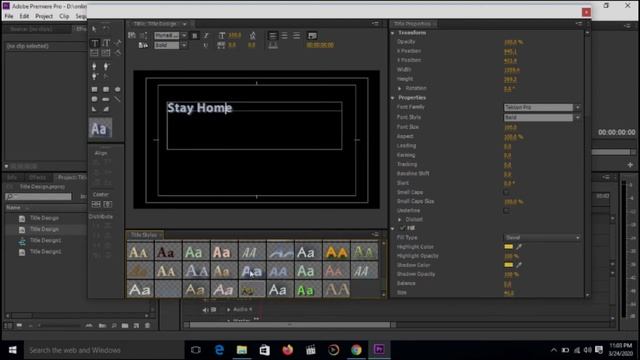Expand the Rotation property

[x=400, y=88]
